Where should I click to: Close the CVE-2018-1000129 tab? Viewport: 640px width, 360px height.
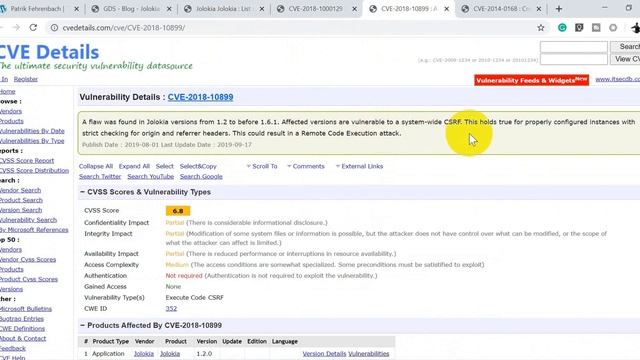click(x=354, y=9)
